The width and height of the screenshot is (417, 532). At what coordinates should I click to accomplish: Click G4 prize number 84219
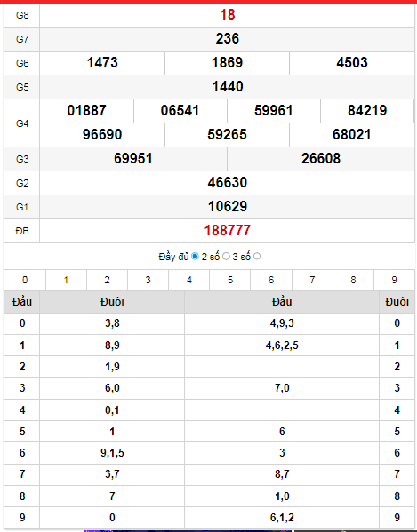click(x=367, y=111)
